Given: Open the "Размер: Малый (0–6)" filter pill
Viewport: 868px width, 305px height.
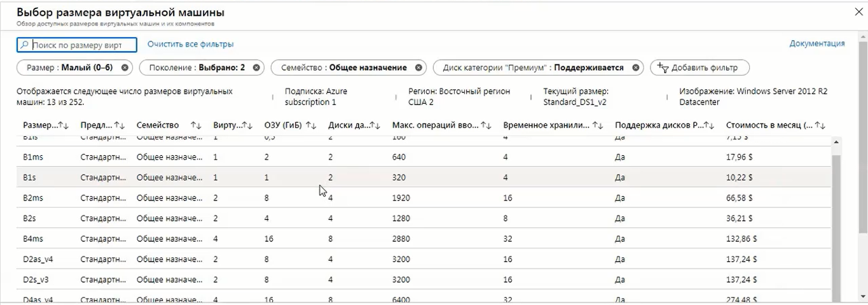Looking at the screenshot, I should click(x=68, y=67).
